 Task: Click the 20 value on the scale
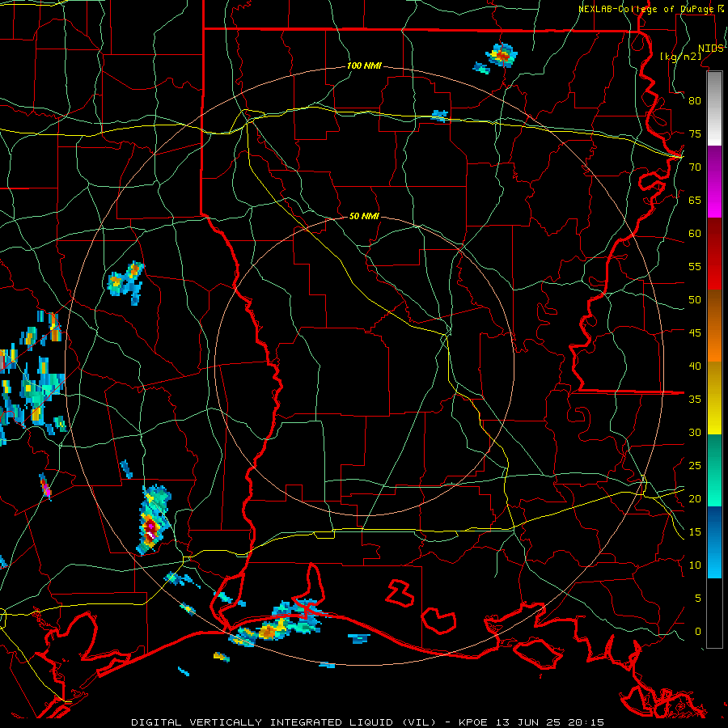coord(695,498)
